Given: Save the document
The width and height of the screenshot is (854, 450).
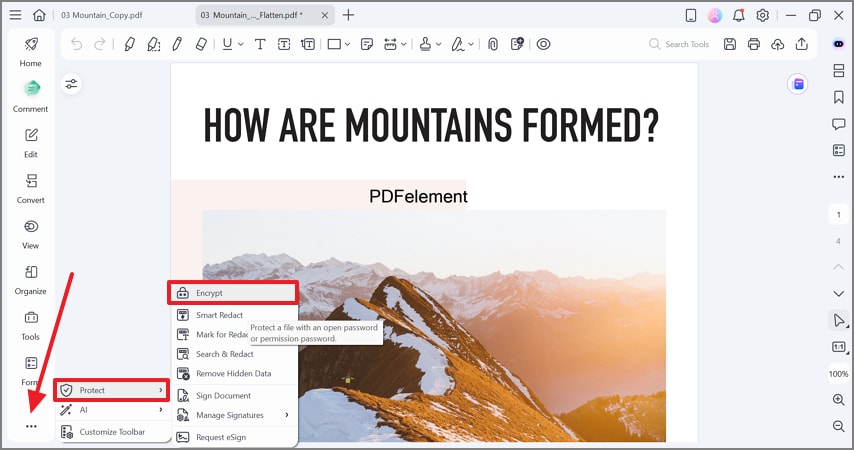Looking at the screenshot, I should 730,44.
